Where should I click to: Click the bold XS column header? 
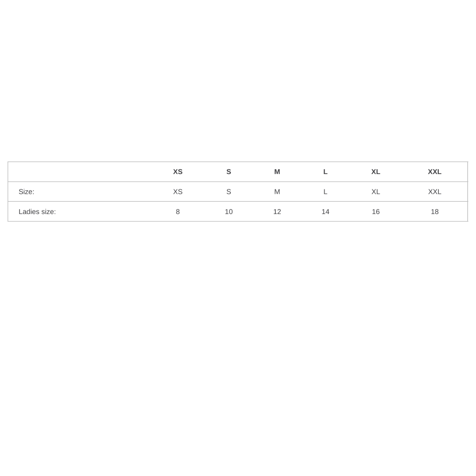pos(178,172)
